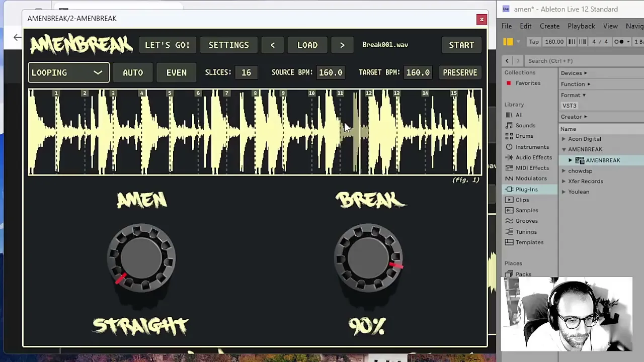Image resolution: width=644 pixels, height=362 pixels.
Task: Open the Edit menu in Ableton
Action: click(x=526, y=26)
